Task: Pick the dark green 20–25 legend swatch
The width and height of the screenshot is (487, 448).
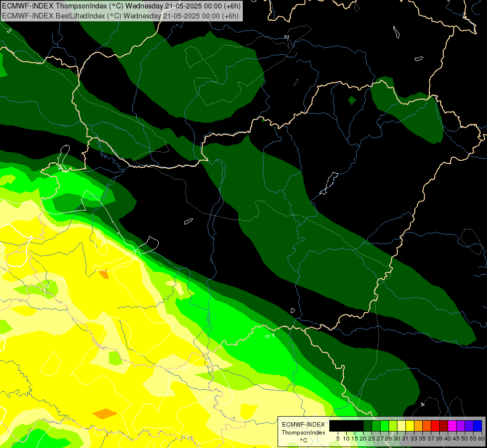Action: pos(368,426)
